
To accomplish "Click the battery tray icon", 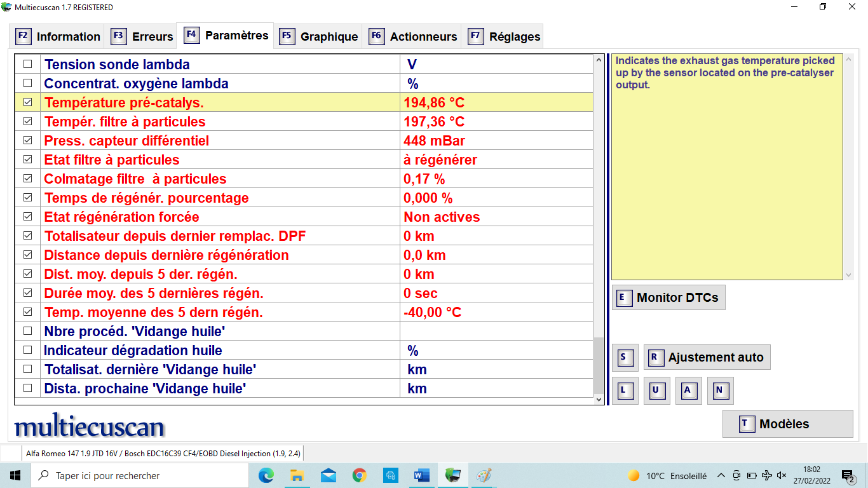I will (x=752, y=475).
